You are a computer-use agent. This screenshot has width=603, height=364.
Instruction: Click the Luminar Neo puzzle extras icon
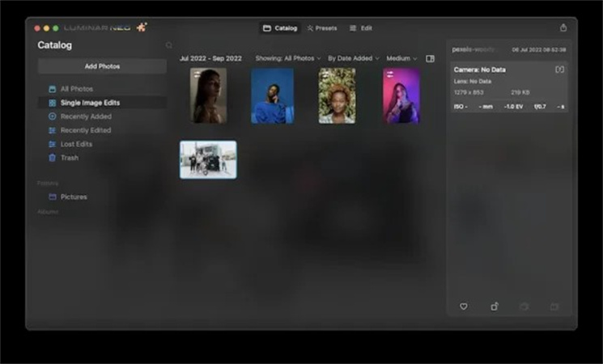point(142,28)
